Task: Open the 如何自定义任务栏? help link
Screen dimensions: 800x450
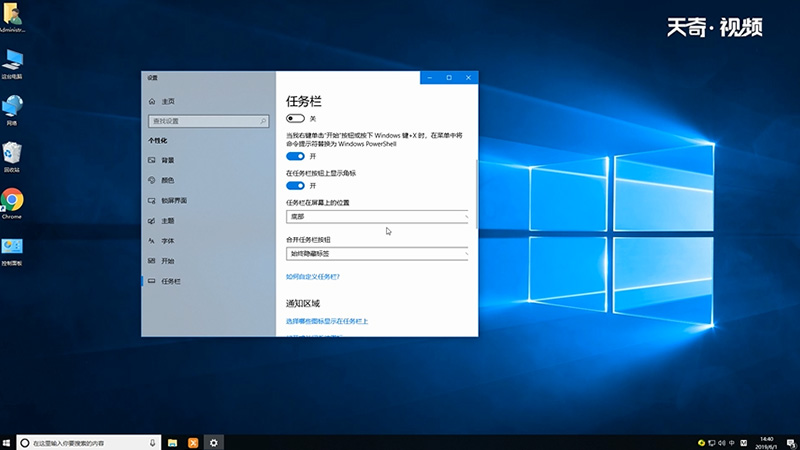Action: click(313, 277)
